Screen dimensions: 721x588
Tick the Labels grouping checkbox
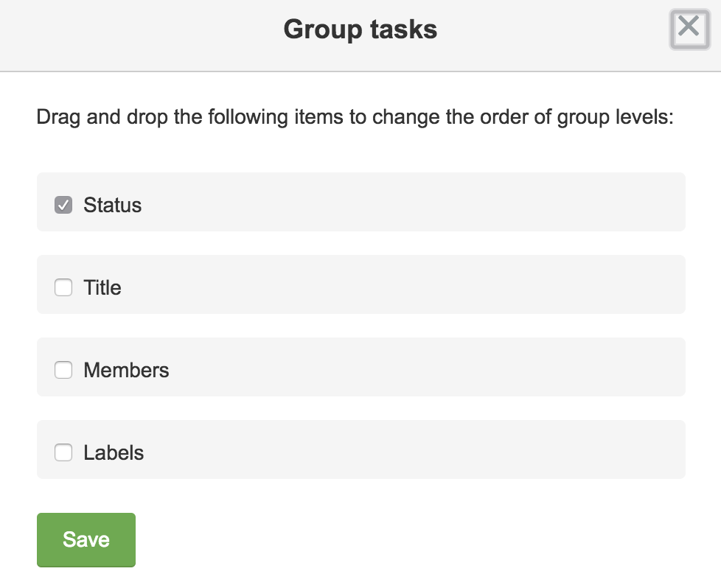63,452
